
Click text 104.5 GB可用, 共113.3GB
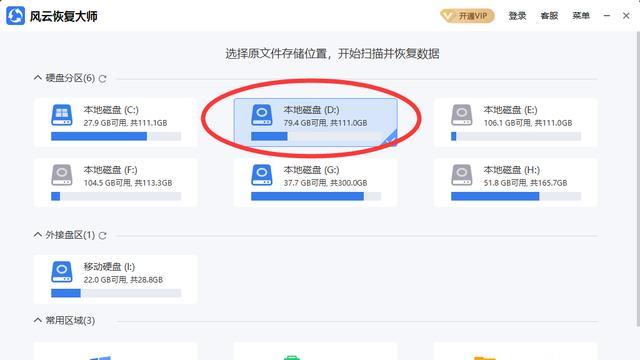(128, 183)
